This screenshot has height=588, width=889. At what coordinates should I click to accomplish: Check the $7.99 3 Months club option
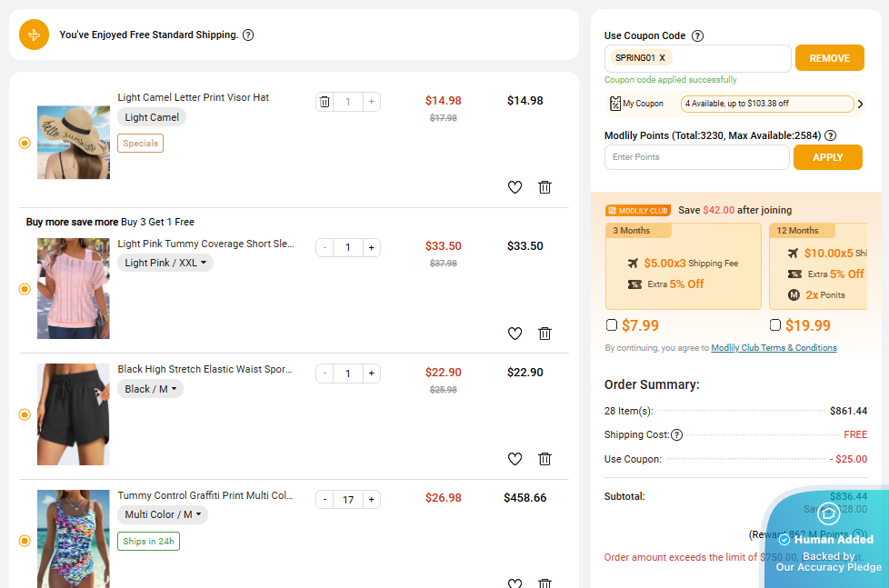(x=612, y=325)
